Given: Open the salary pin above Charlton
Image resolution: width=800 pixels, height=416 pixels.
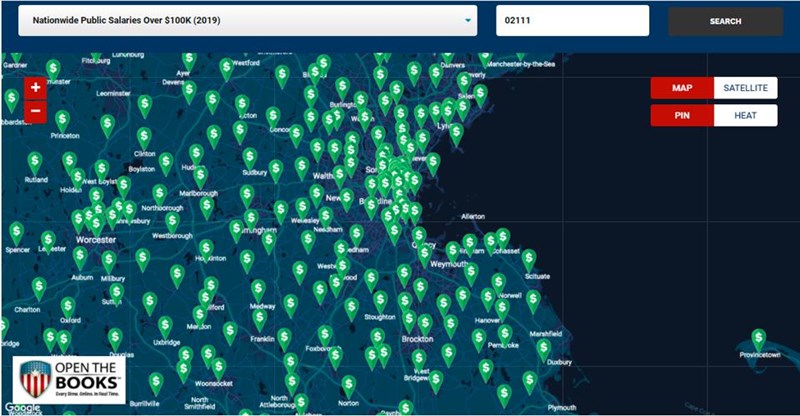Looking at the screenshot, I should pyautogui.click(x=39, y=289).
